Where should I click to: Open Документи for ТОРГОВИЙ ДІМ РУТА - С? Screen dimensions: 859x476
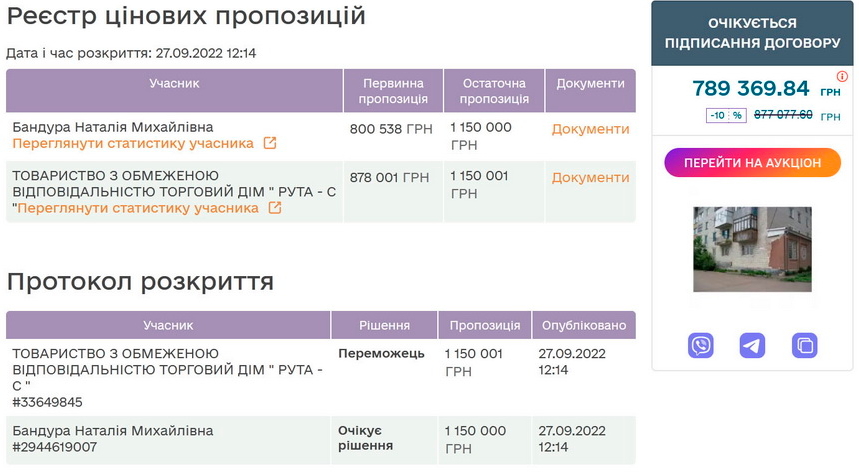point(590,177)
